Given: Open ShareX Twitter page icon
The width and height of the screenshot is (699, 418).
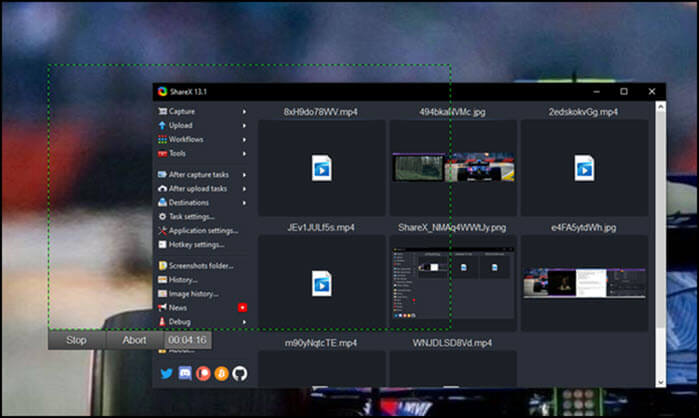Looking at the screenshot, I should (x=167, y=373).
